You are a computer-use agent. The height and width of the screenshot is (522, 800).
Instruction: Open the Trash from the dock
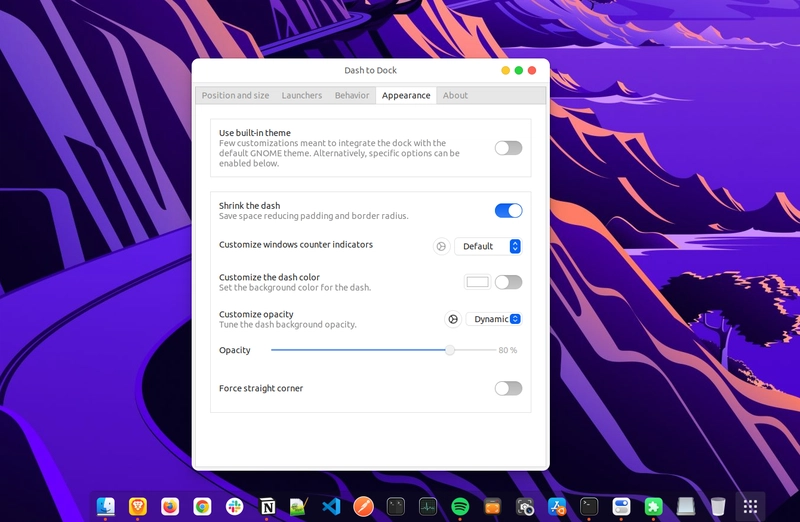(x=718, y=506)
